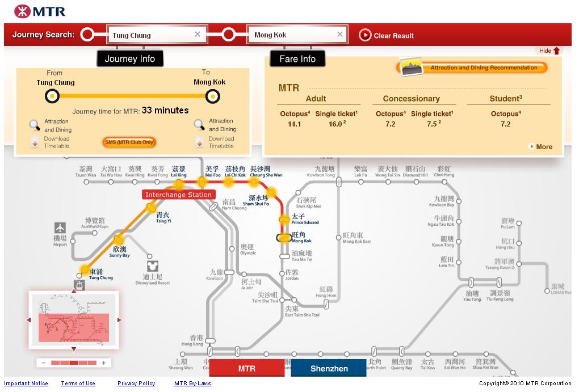Image resolution: width=579 pixels, height=392 pixels.
Task: Select Prince Edward station marker
Action: (x=284, y=220)
